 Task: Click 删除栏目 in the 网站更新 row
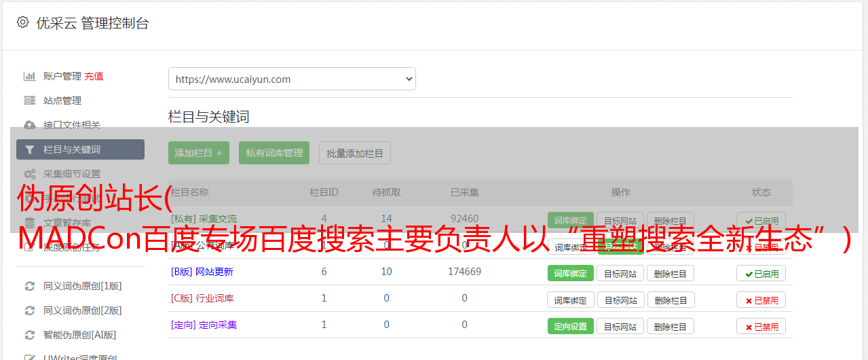(x=671, y=273)
